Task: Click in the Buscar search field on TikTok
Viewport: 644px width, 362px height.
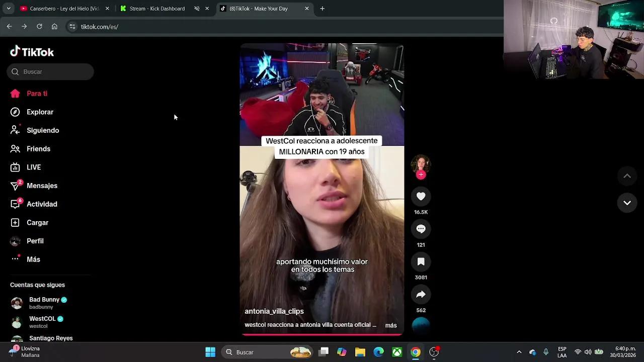Action: (50, 72)
